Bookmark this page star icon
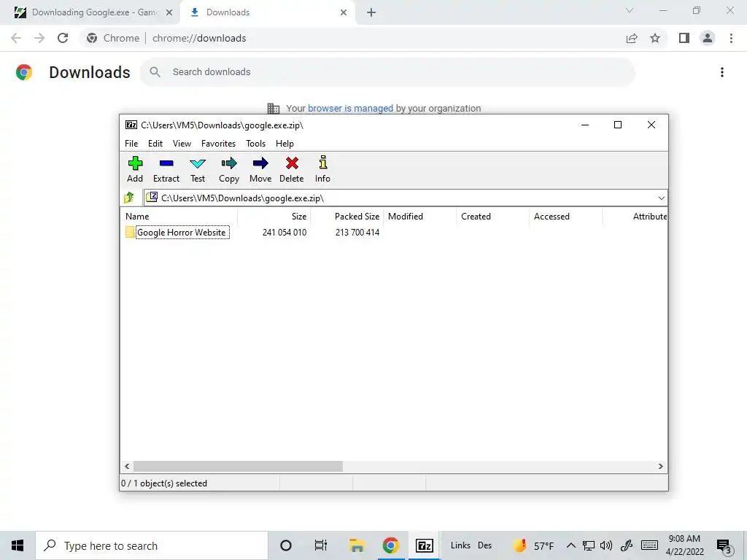Screen dimensions: 747x560 [x=655, y=38]
